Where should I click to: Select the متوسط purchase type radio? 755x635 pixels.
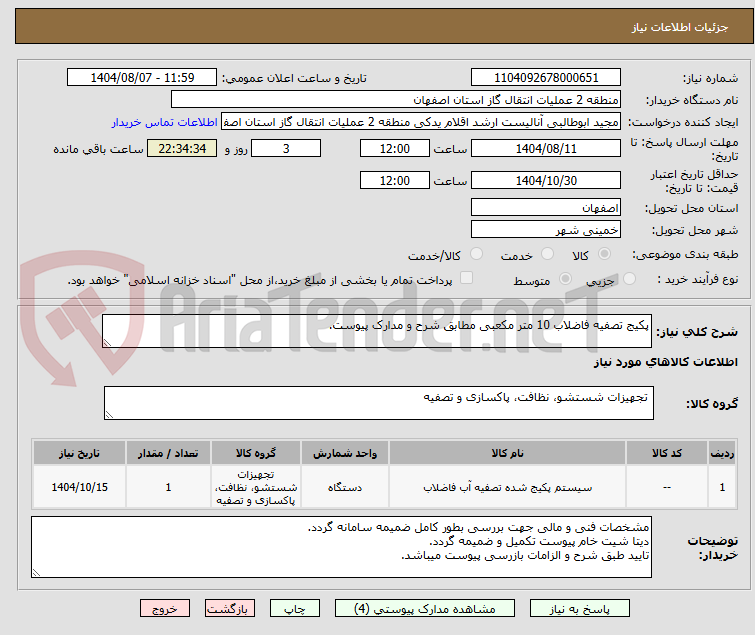pos(565,279)
